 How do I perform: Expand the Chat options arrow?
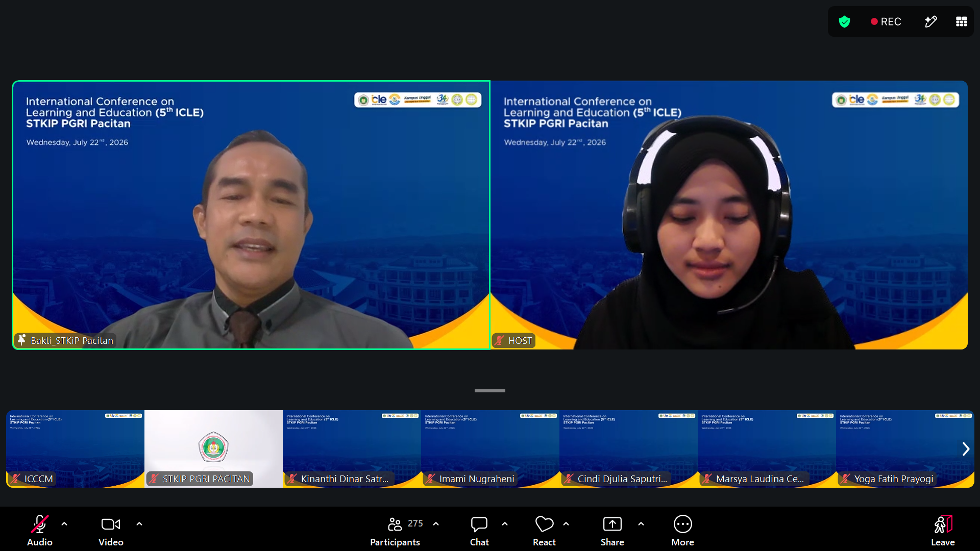[505, 524]
